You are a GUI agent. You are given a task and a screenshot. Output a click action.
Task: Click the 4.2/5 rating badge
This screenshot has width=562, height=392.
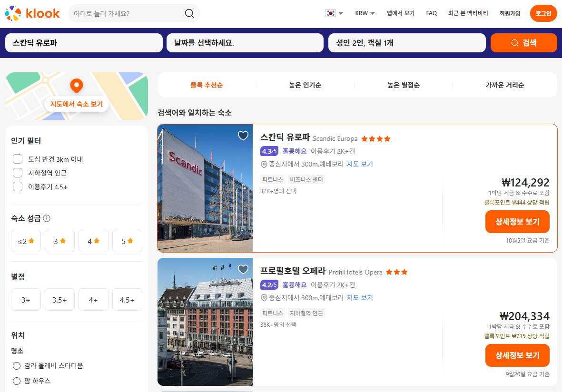[x=269, y=285]
